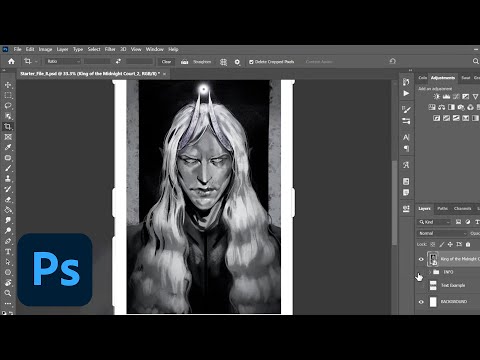This screenshot has height=360, width=480.
Task: Select the Rectangular Marquee tool
Action: 8,95
